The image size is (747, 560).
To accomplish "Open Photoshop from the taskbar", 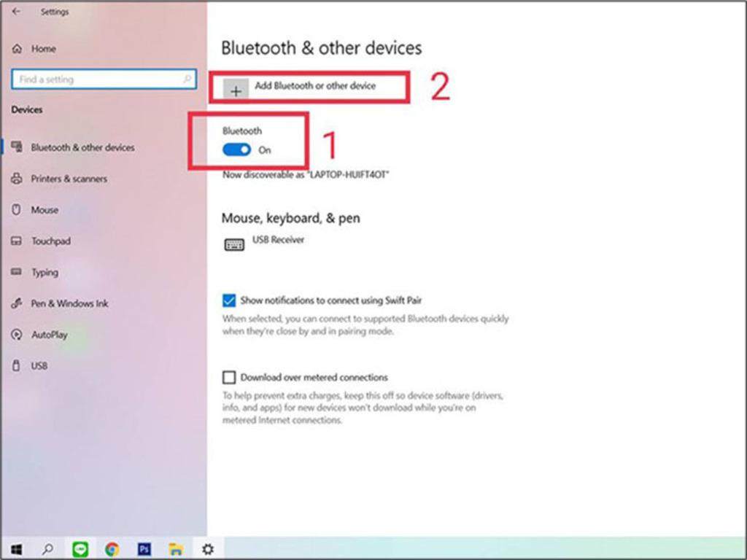I will [x=144, y=549].
